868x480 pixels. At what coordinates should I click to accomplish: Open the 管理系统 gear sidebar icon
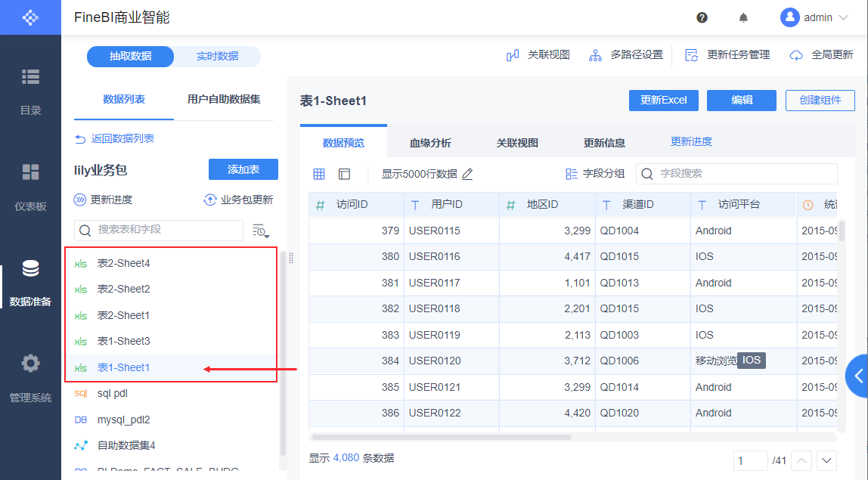pos(30,364)
